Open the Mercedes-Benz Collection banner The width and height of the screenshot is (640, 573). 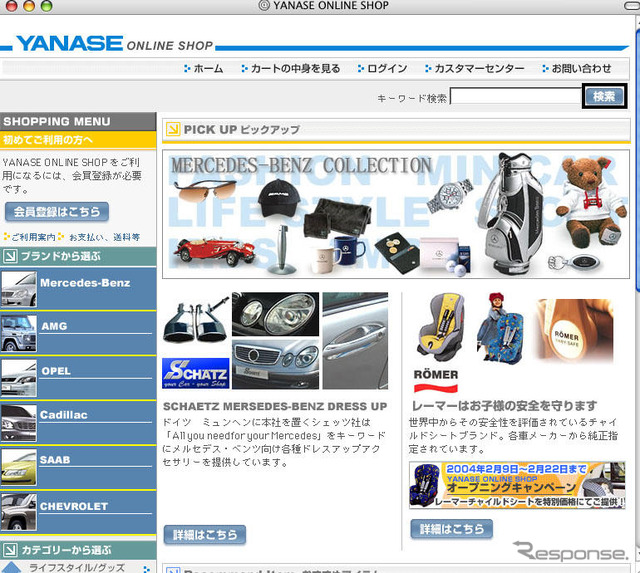click(x=396, y=214)
